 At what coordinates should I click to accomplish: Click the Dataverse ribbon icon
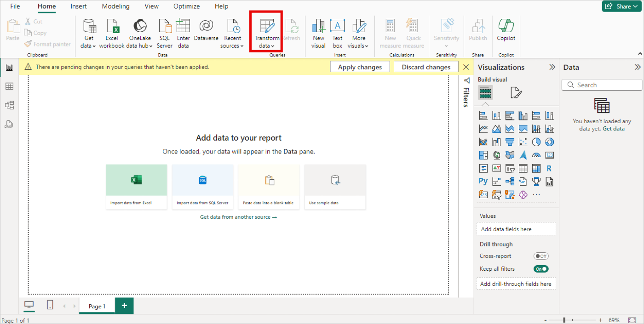click(x=206, y=30)
